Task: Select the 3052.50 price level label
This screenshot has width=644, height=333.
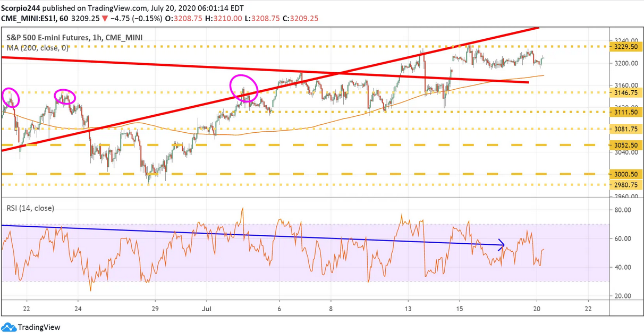Action: point(626,145)
